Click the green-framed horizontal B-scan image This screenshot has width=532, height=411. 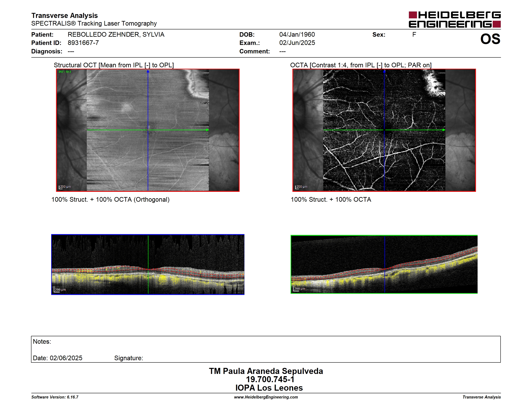coord(384,264)
